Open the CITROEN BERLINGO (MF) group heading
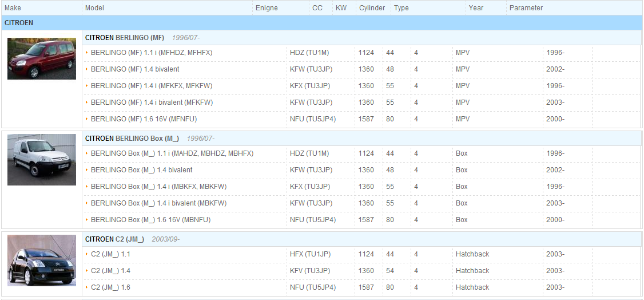This screenshot has height=300, width=644. [x=125, y=38]
